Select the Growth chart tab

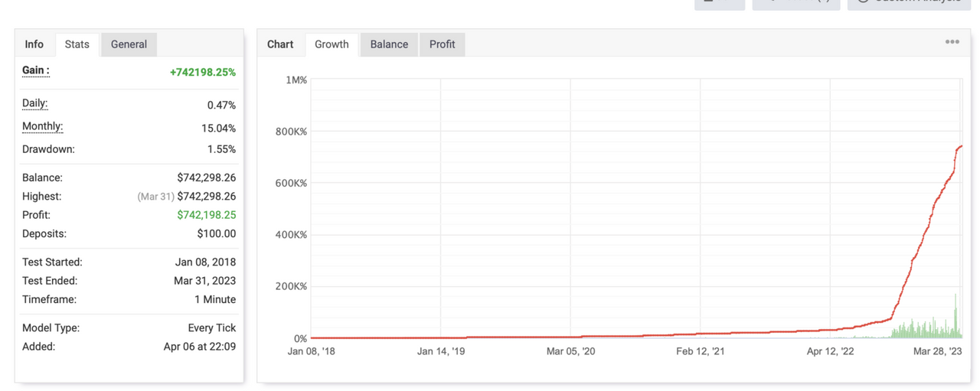[x=332, y=44]
